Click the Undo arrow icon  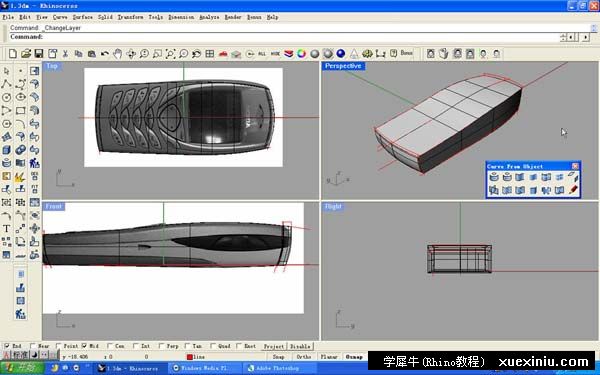(104, 54)
